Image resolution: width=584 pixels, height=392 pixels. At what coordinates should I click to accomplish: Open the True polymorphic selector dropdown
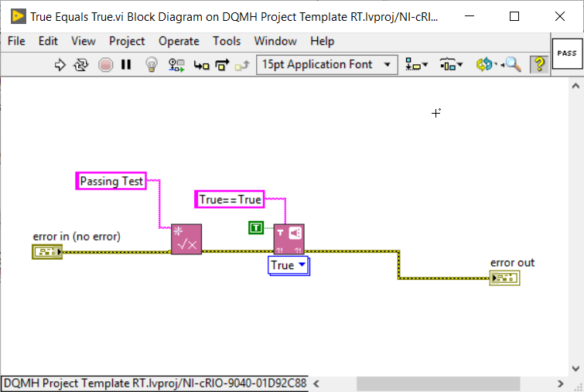coord(289,265)
